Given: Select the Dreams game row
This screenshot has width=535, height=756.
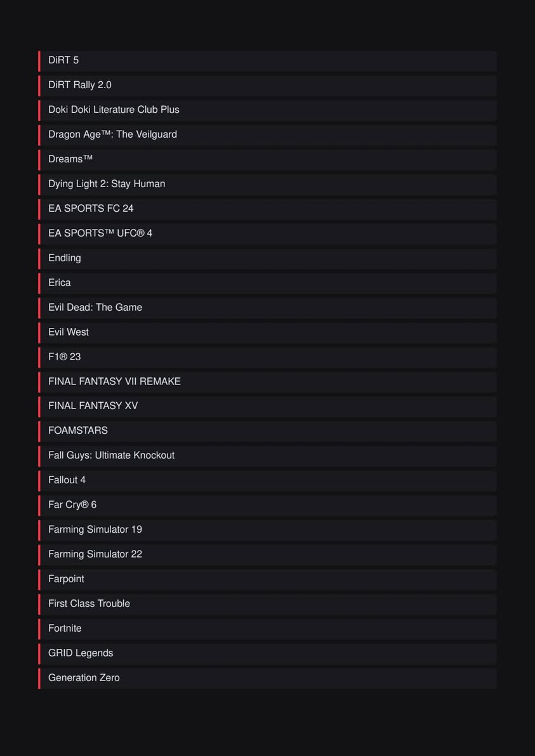Looking at the screenshot, I should [267, 160].
